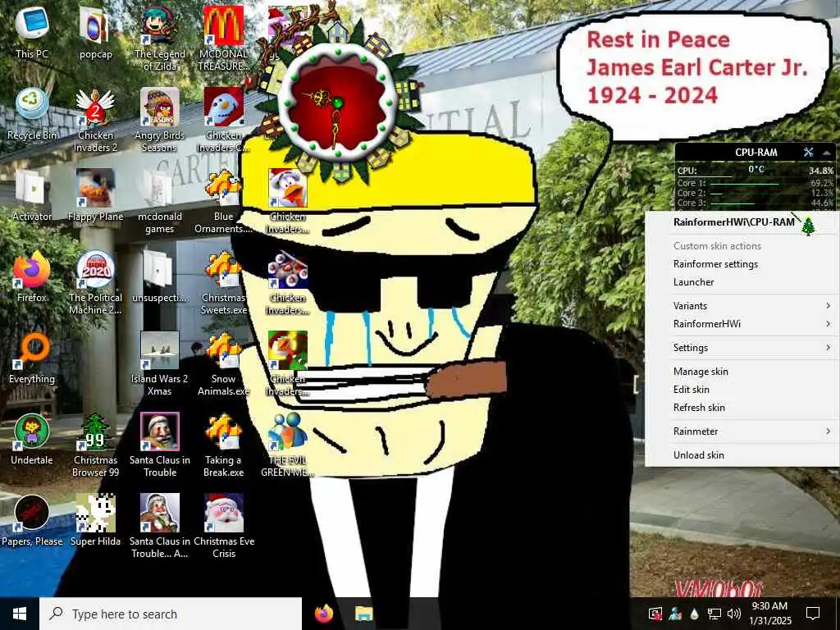Click the Windows Security tray icon
Screen dimensions: 840x630
pos(655,614)
